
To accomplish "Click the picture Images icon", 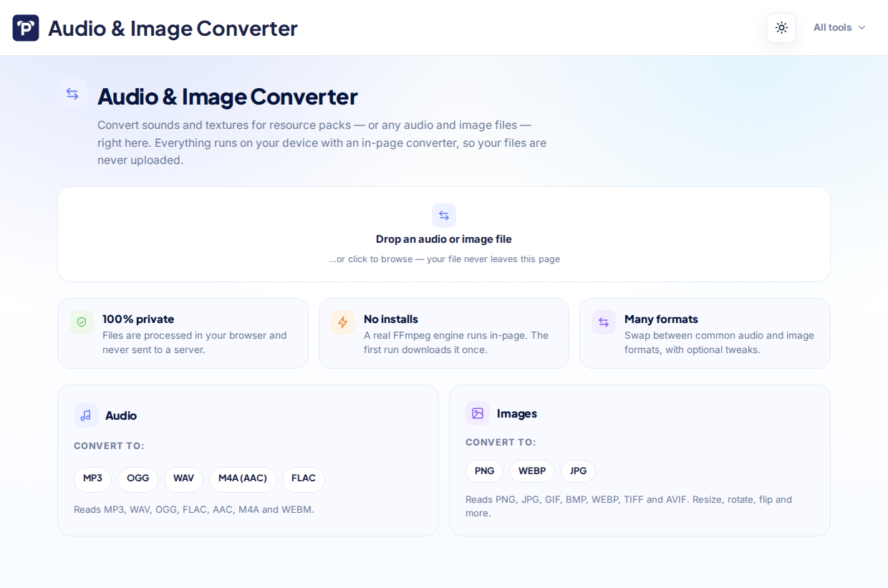I will click(x=478, y=413).
